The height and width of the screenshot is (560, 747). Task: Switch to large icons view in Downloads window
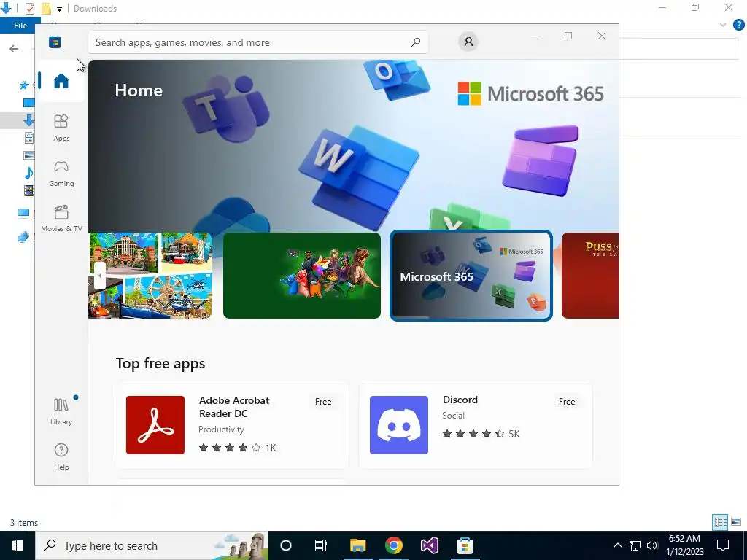coord(736,522)
